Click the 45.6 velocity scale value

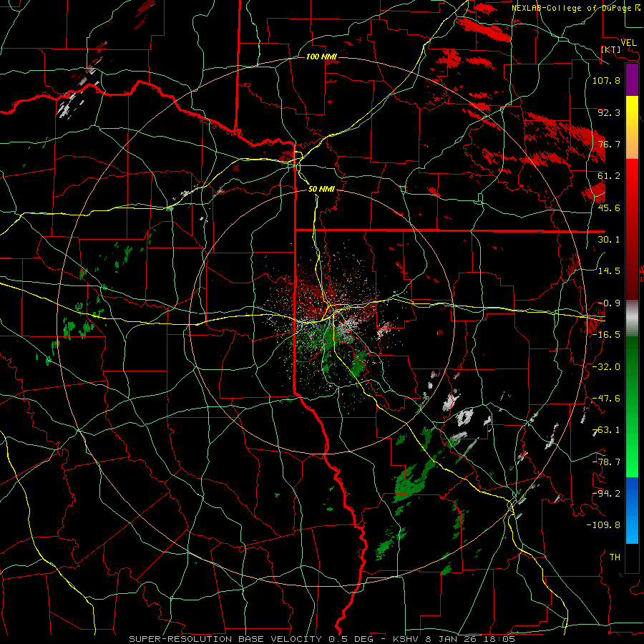click(609, 208)
